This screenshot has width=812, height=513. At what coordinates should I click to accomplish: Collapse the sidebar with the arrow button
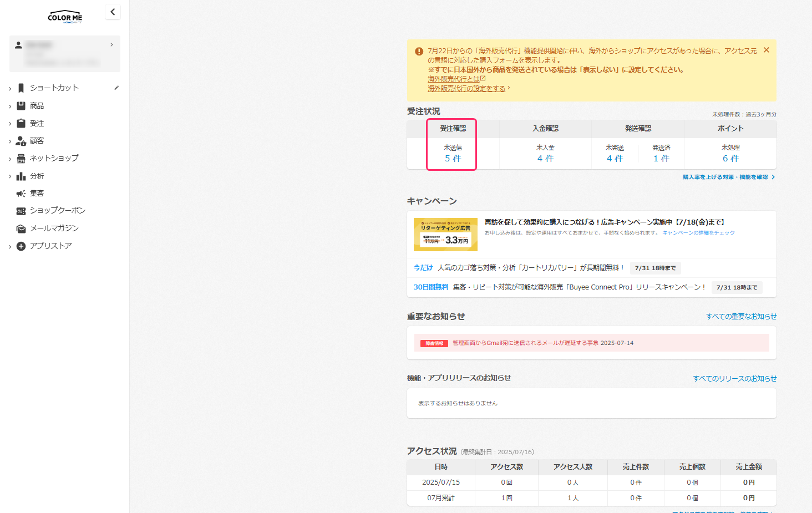coord(113,12)
